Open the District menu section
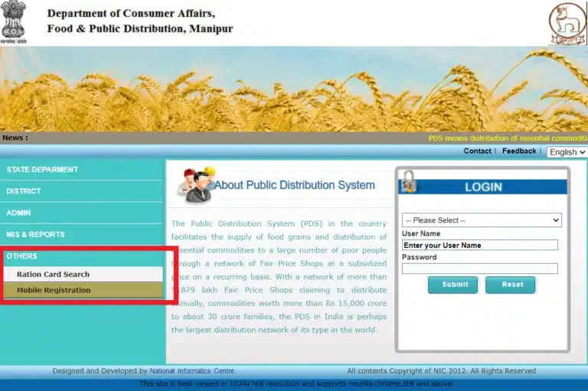The width and height of the screenshot is (588, 391). click(24, 191)
